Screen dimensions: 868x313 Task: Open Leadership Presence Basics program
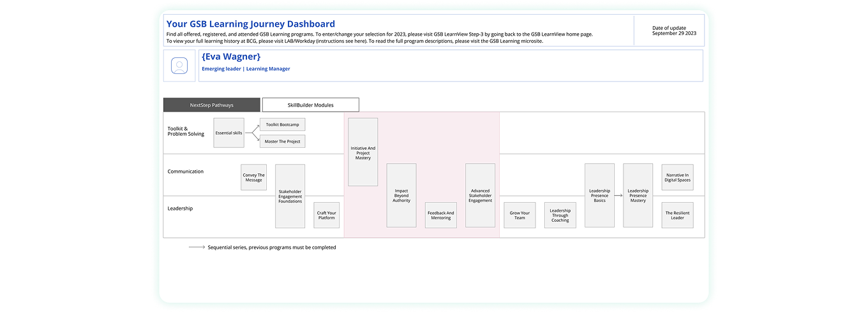599,195
